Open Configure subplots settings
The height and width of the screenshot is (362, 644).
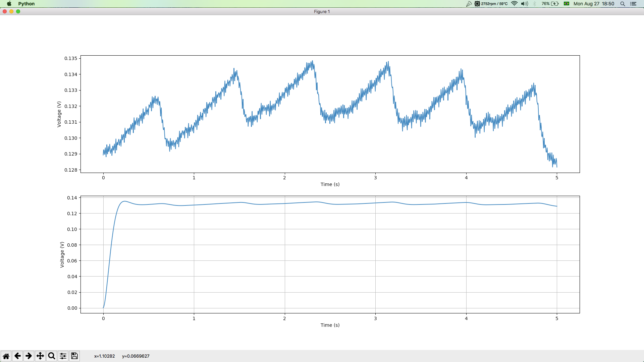(x=63, y=356)
